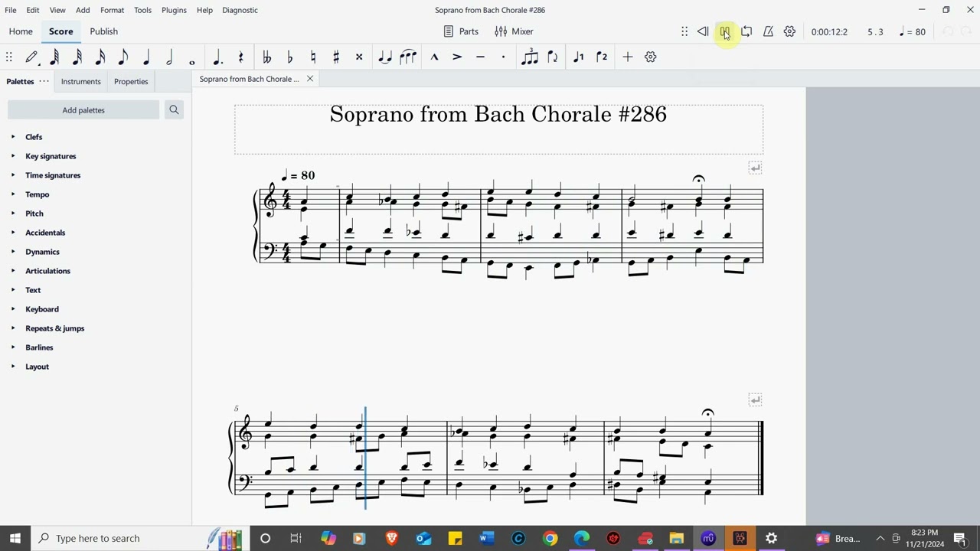Go to the Home tab
The image size is (980, 551).
(21, 31)
